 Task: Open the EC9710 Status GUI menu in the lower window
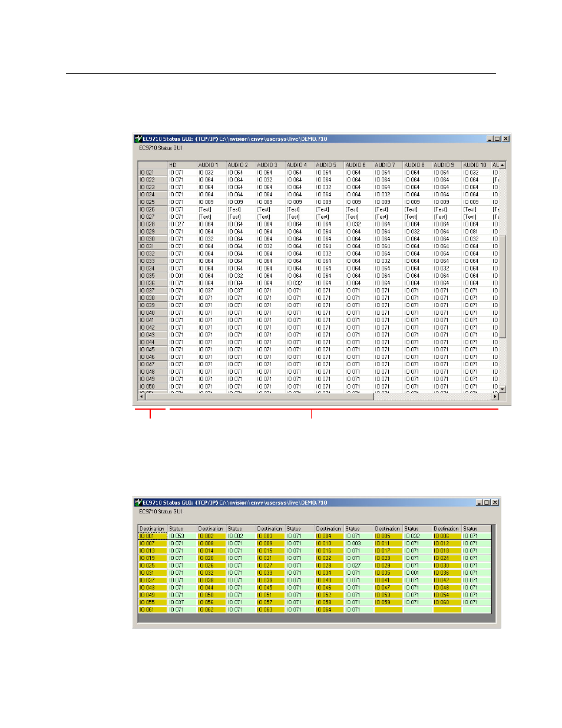160,512
